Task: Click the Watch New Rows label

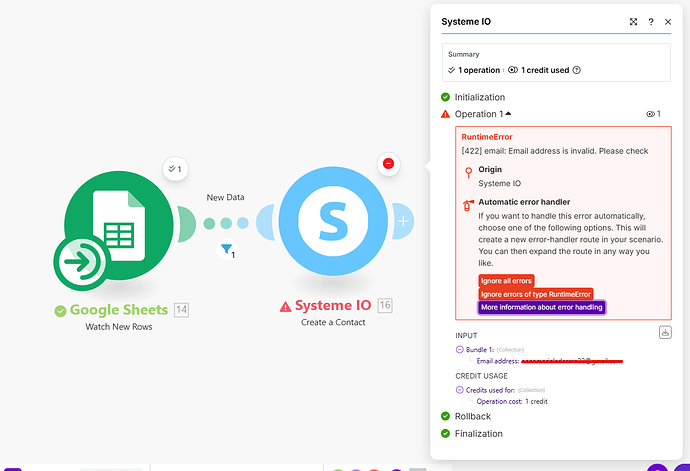Action: click(x=119, y=327)
